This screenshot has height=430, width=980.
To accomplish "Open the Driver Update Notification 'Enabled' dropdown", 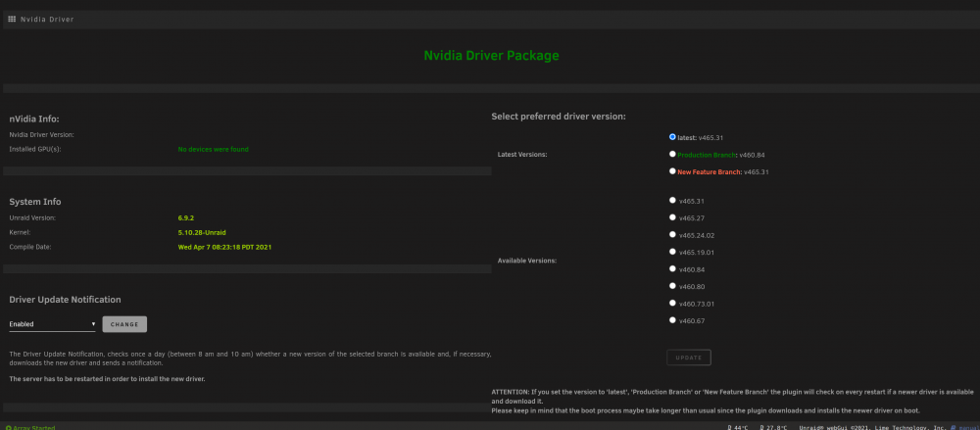I will pos(53,324).
